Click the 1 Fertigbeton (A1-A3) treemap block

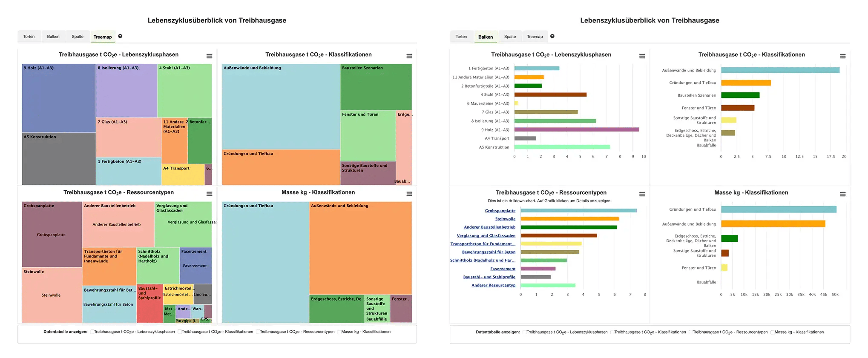point(129,171)
